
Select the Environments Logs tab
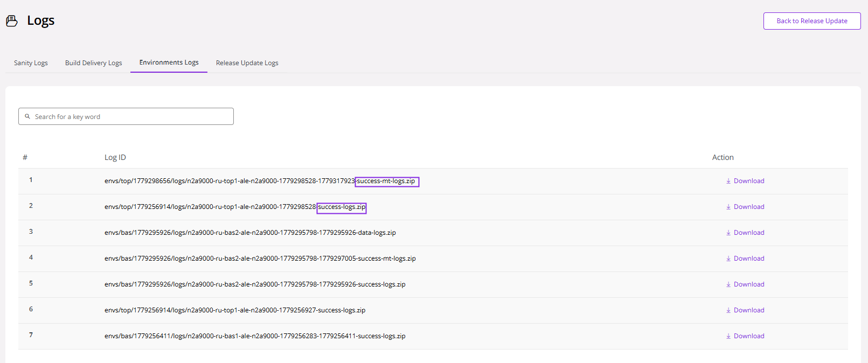pos(169,62)
